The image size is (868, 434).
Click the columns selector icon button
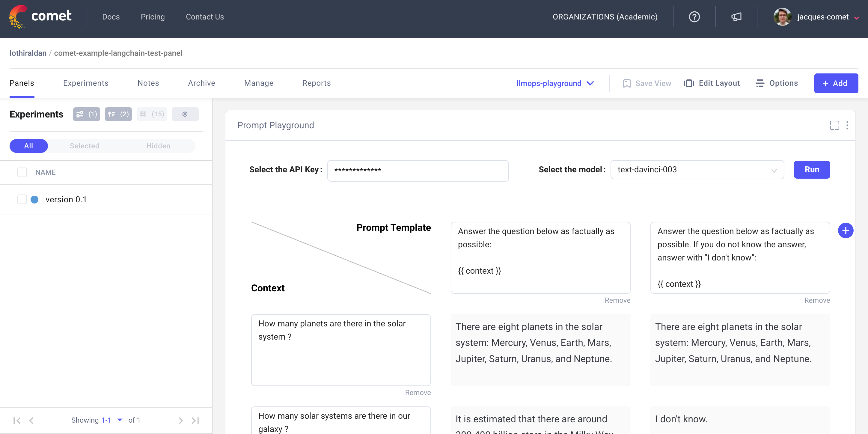[x=152, y=114]
